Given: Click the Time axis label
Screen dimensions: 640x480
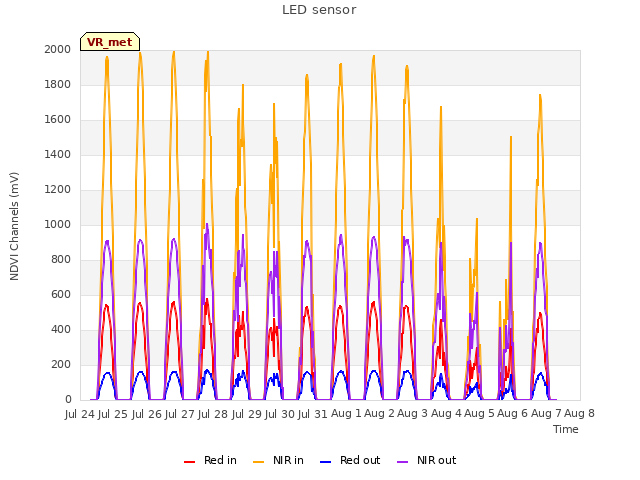Looking at the screenshot, I should pos(566,429).
